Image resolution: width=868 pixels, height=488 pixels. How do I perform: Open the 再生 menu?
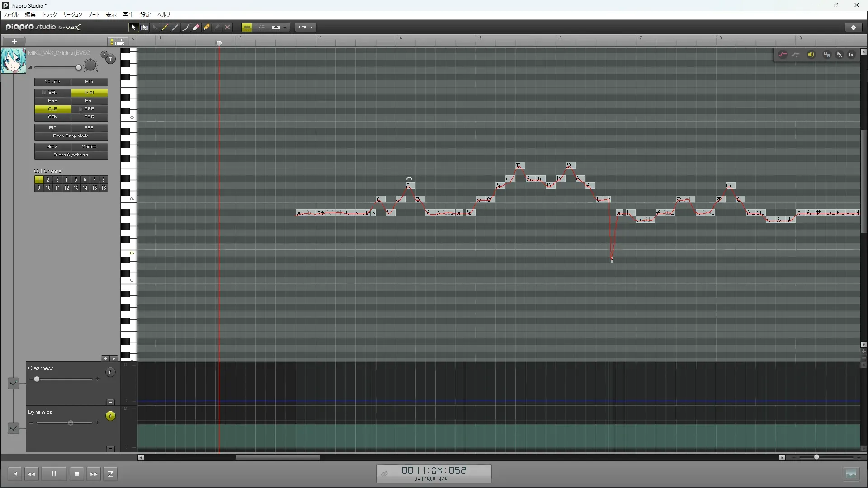pyautogui.click(x=128, y=15)
